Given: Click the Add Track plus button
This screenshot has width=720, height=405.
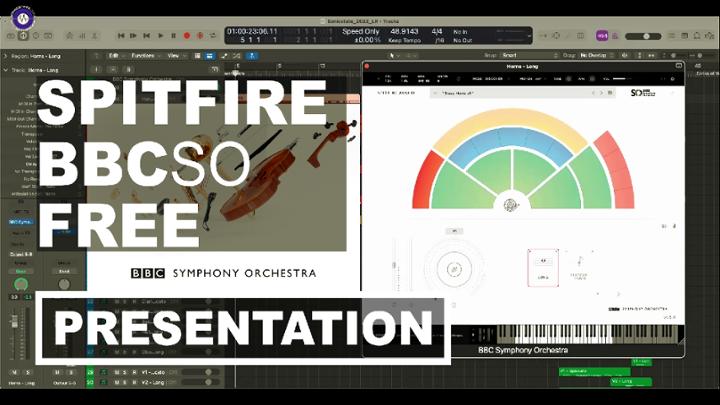Looking at the screenshot, I should 96,70.
